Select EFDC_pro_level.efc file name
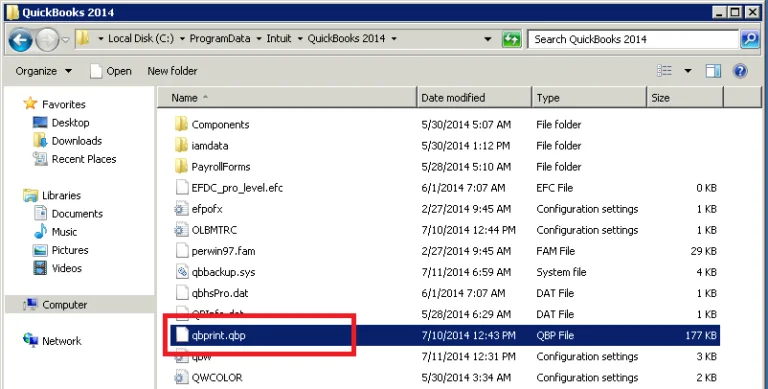The height and width of the screenshot is (389, 768). 238,188
